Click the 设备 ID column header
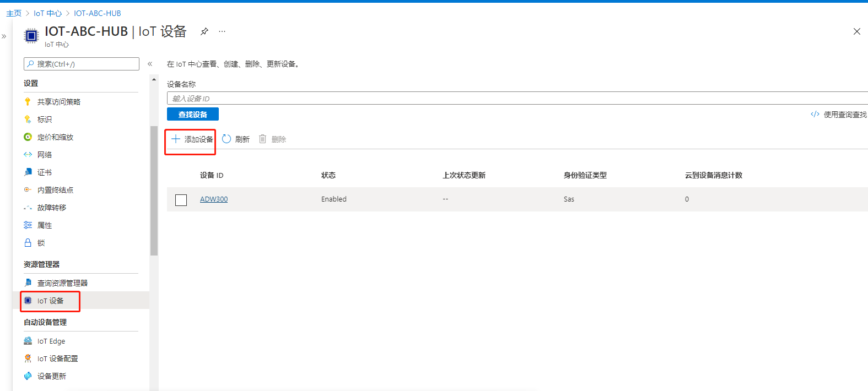The width and height of the screenshot is (868, 391). pos(212,175)
